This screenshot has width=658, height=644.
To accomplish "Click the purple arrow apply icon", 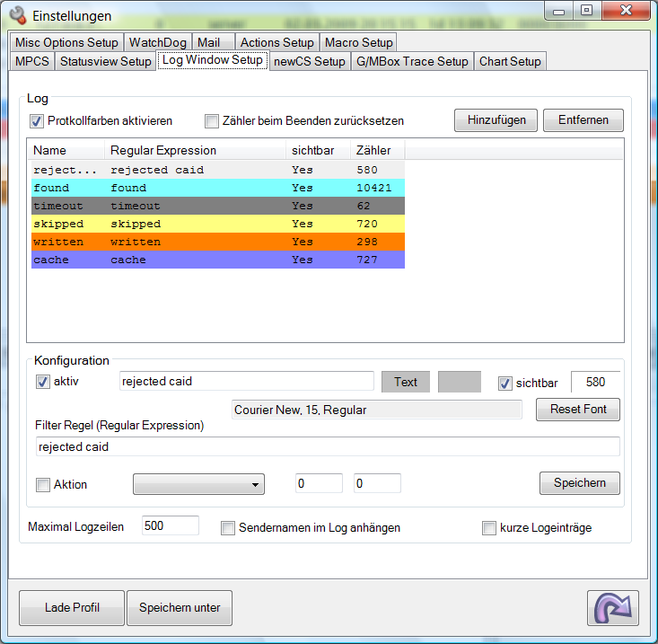I will pyautogui.click(x=613, y=607).
